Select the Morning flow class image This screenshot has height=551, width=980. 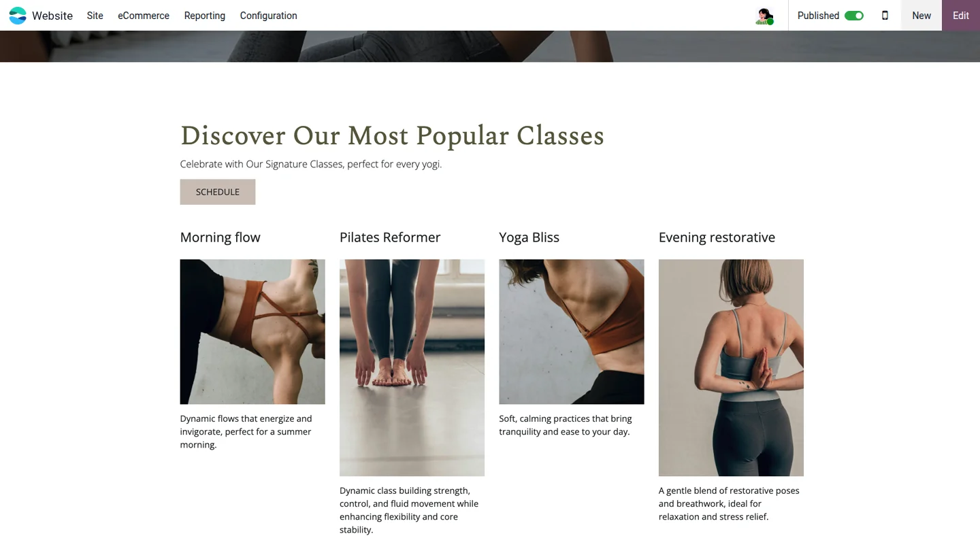coord(252,332)
